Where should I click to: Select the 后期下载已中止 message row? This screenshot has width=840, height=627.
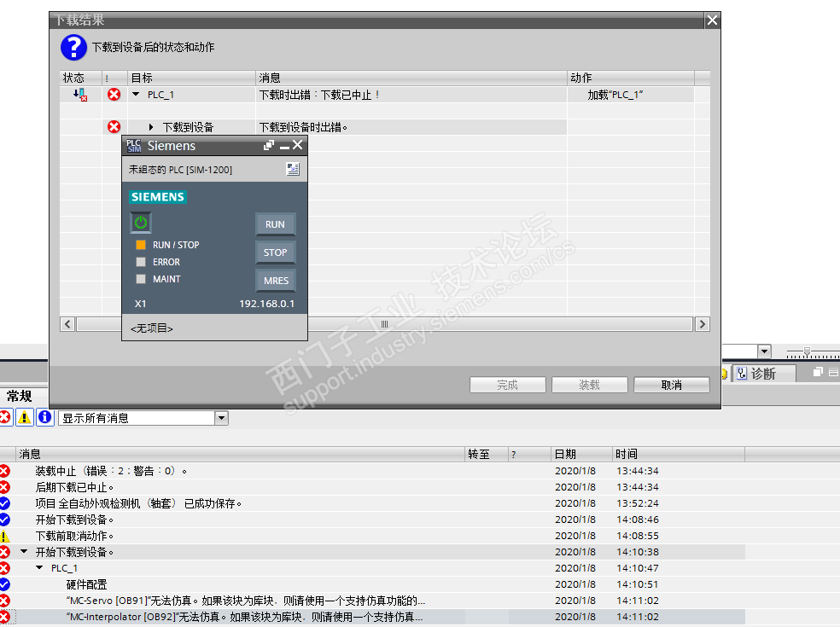tap(372, 487)
